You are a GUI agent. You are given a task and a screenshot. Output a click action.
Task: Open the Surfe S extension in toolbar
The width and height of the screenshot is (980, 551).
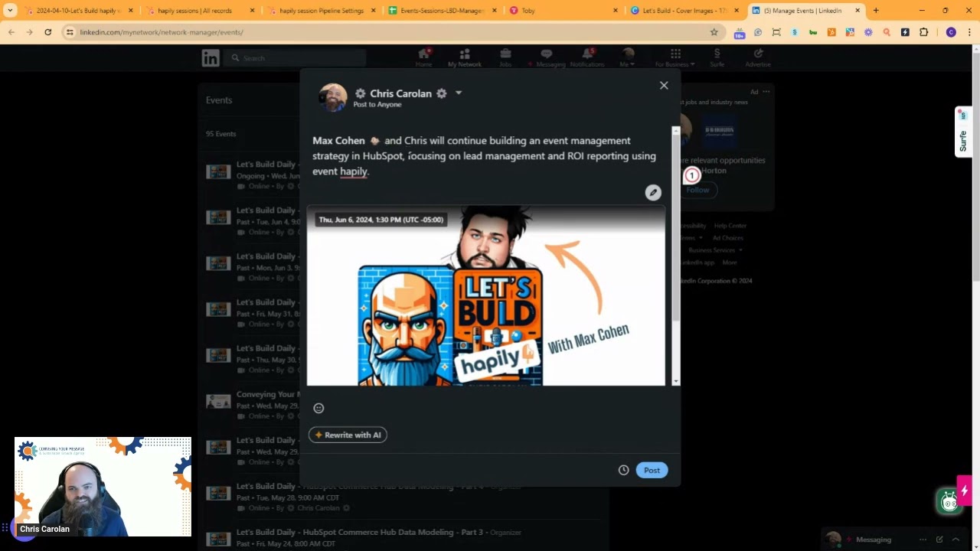click(x=795, y=32)
